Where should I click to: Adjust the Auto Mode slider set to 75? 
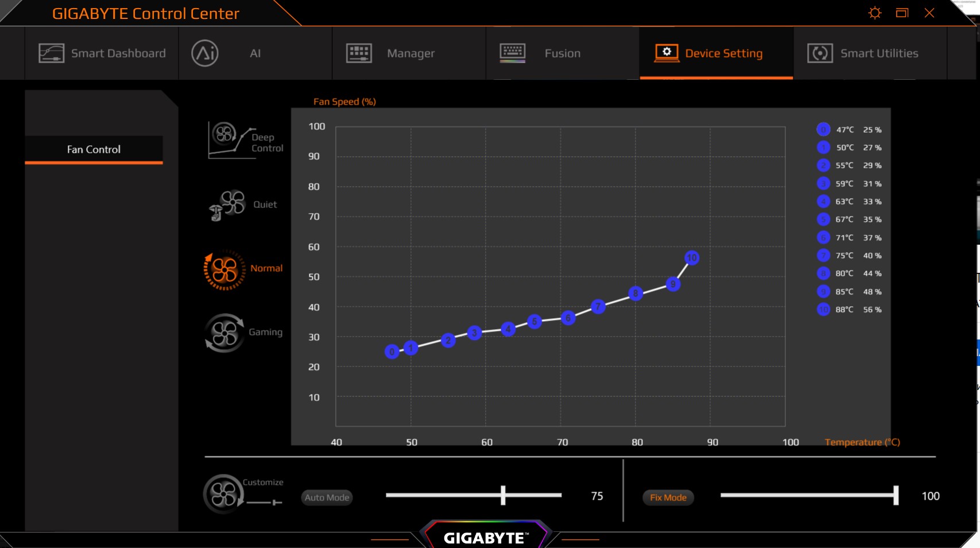[x=503, y=495]
